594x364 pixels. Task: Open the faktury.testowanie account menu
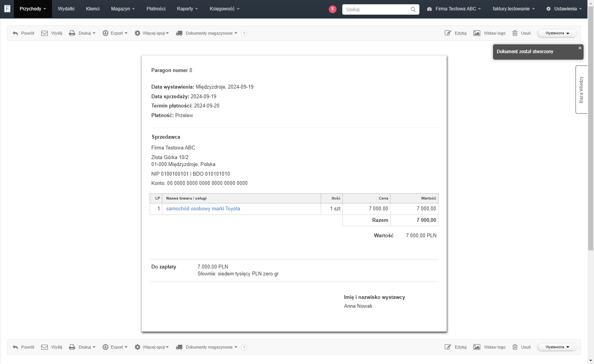pos(513,9)
